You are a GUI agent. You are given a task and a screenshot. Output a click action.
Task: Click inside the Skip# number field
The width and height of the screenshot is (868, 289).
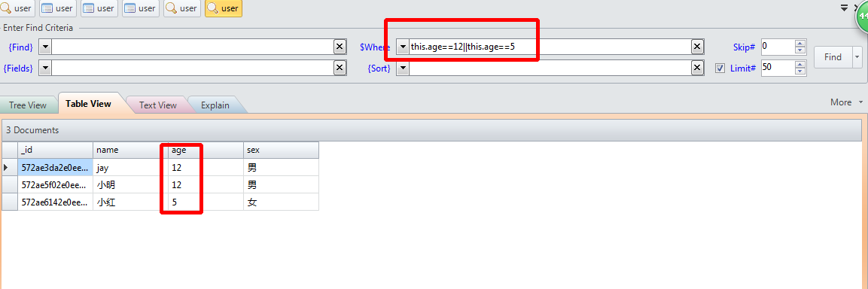[x=778, y=47]
